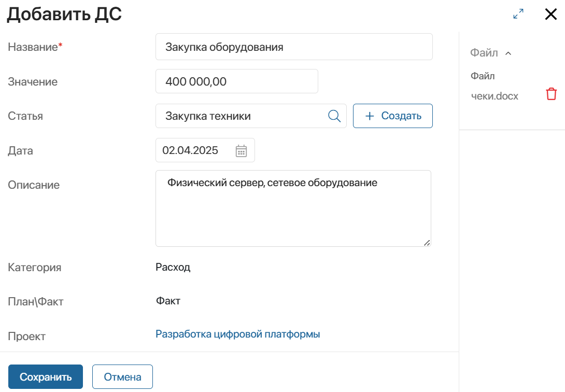Viewport: 565px width, 392px height.
Task: Click the Расход category value
Action: (173, 268)
